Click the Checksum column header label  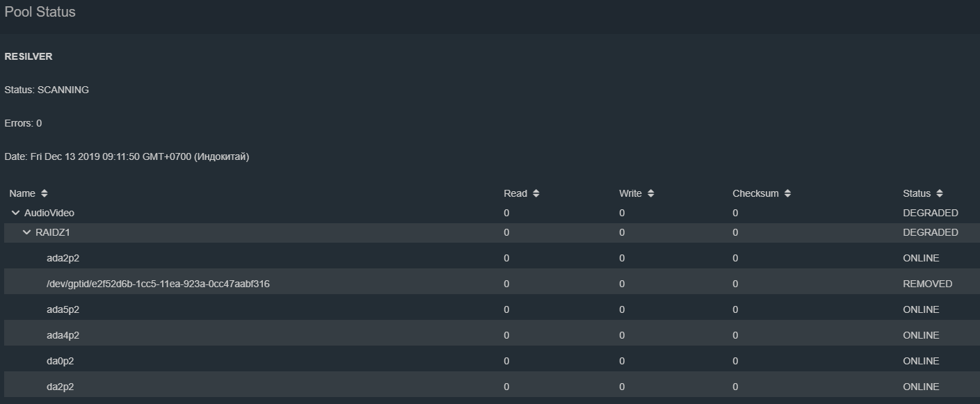755,193
